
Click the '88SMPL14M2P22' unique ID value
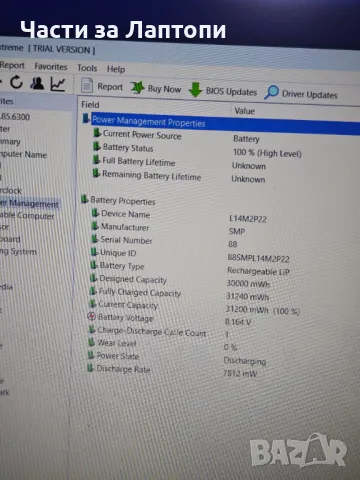[258, 258]
